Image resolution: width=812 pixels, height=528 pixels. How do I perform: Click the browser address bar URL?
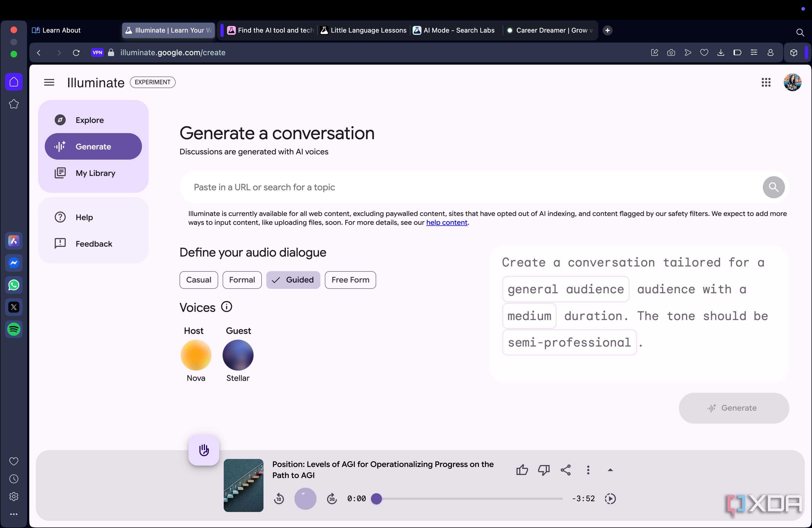[x=173, y=52]
